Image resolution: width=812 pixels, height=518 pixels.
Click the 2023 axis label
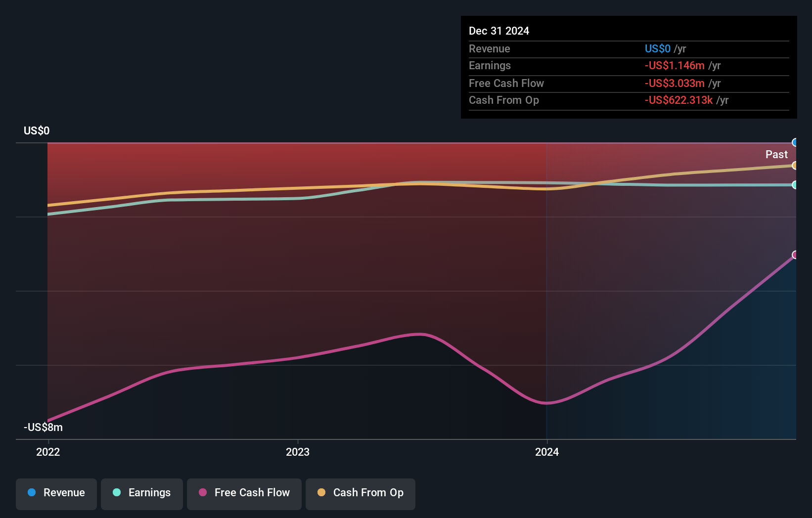298,452
